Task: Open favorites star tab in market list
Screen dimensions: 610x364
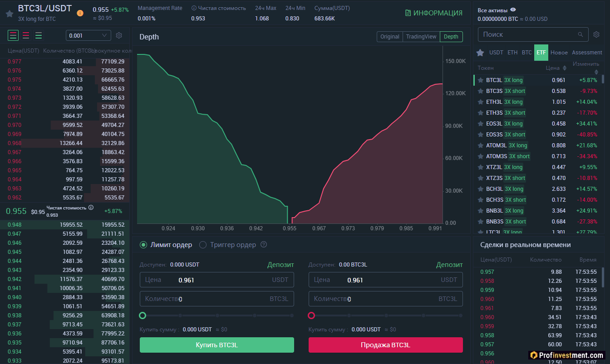Action: click(480, 53)
